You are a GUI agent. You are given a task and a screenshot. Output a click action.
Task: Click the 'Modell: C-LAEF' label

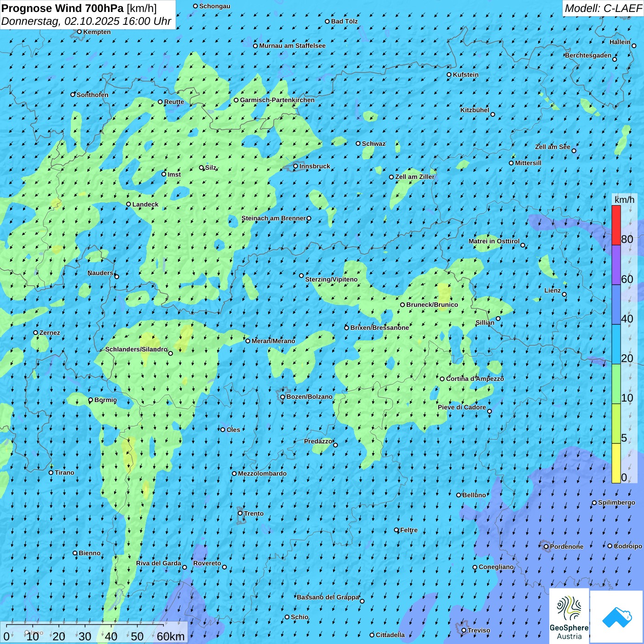pos(603,8)
